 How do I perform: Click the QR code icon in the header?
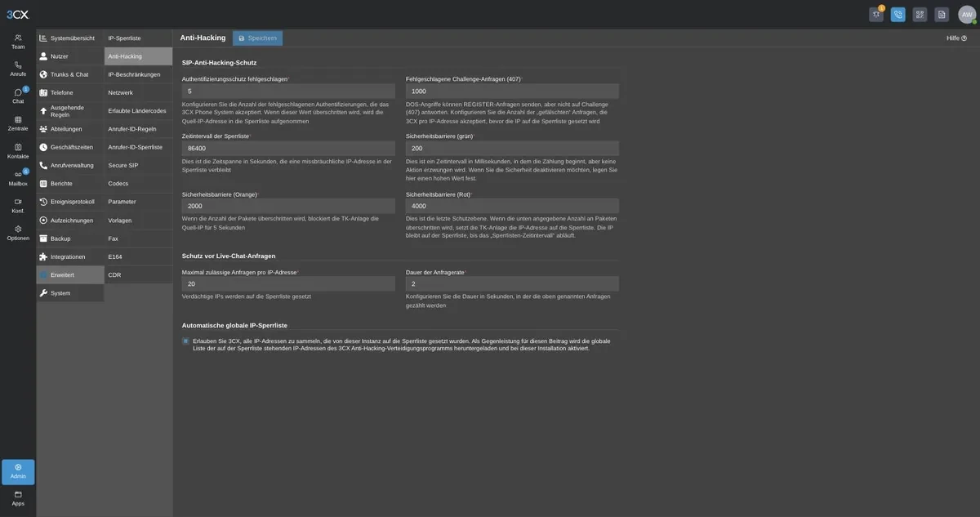pyautogui.click(x=920, y=14)
